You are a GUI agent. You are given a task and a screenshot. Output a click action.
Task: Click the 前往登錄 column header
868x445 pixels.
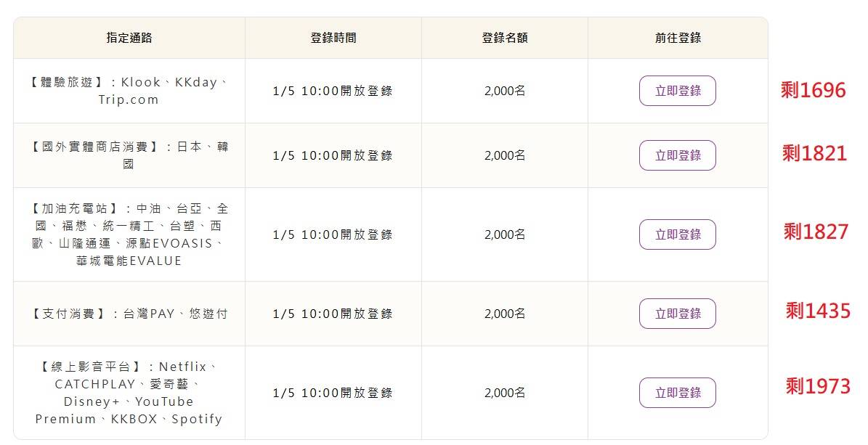coord(678,38)
